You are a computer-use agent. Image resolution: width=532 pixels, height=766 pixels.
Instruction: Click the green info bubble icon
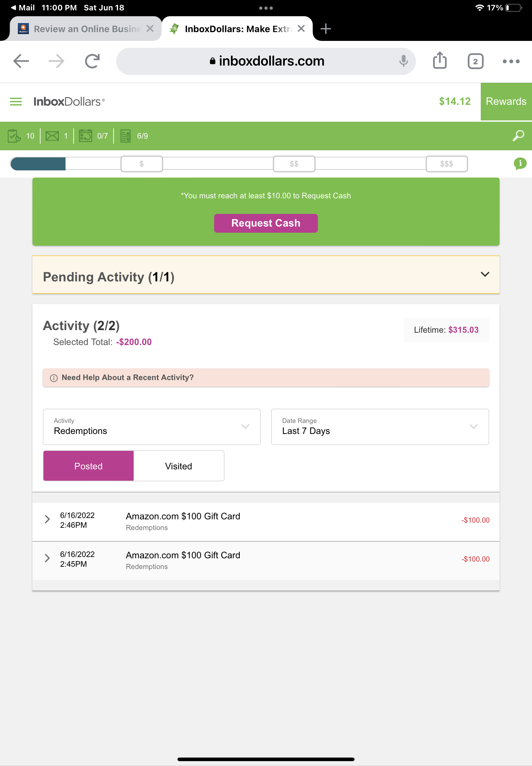(x=520, y=163)
